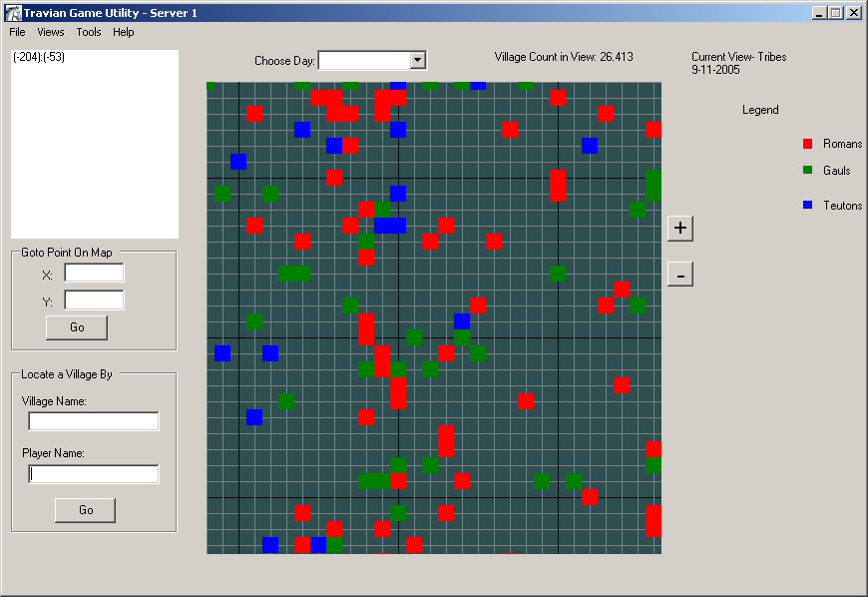The width and height of the screenshot is (868, 597).
Task: Click the Gauls legend label
Action: pyautogui.click(x=836, y=171)
